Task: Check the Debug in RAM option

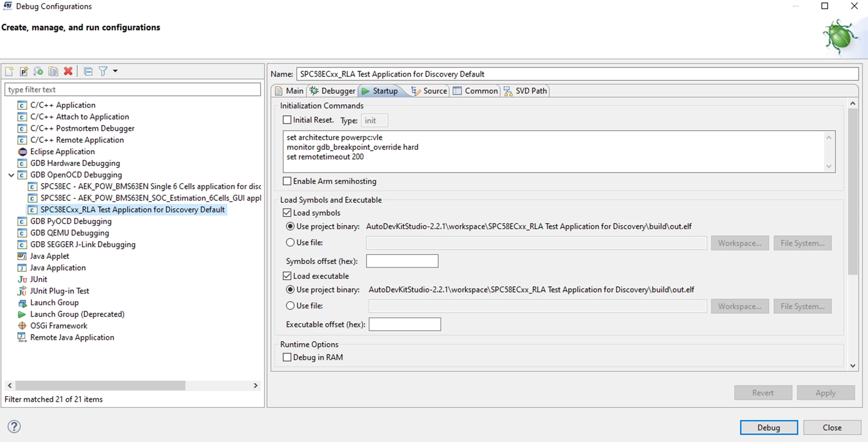Action: pyautogui.click(x=287, y=357)
